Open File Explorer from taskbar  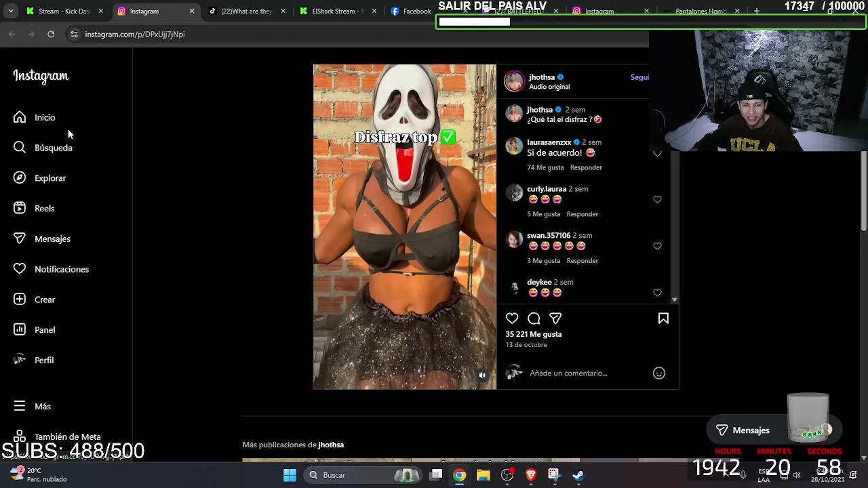tap(483, 475)
